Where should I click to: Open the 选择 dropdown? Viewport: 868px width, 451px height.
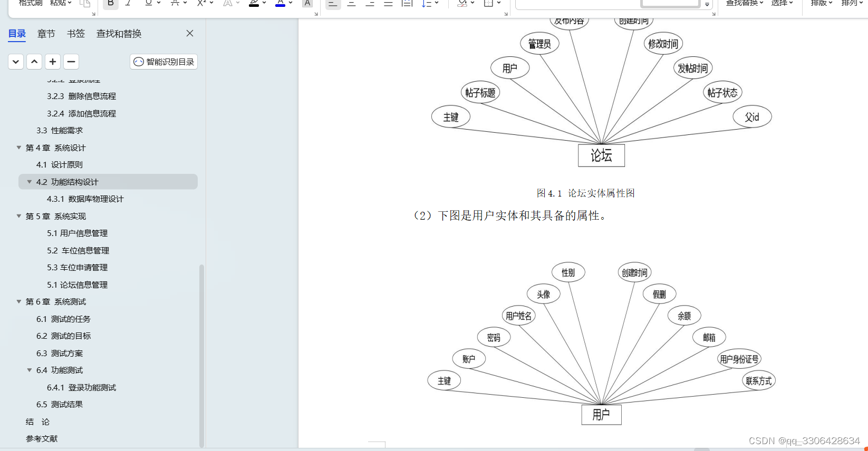coord(782,3)
